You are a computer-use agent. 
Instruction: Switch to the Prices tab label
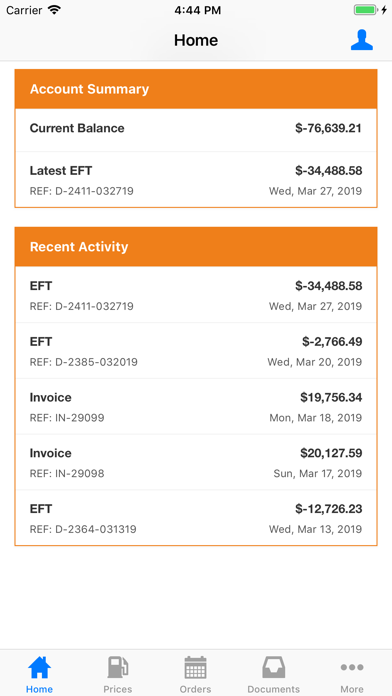[x=118, y=689]
